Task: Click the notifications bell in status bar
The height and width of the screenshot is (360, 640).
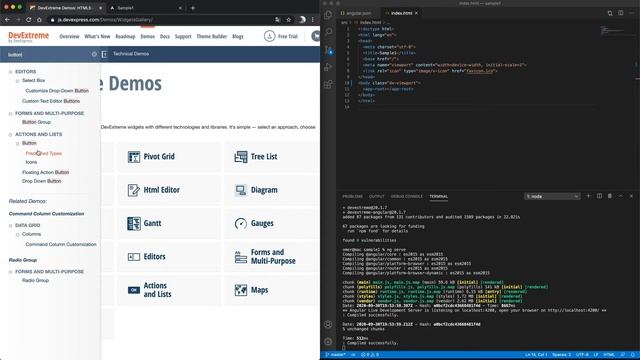Action: 632,355
